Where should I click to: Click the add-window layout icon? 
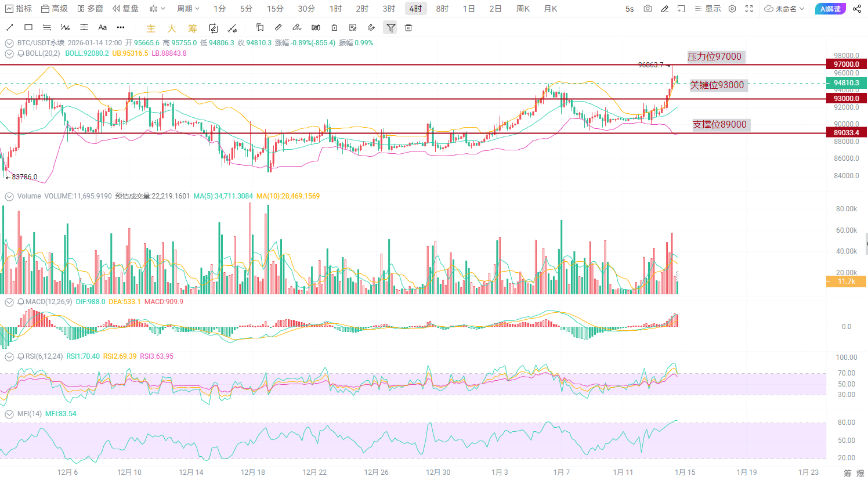coord(681,9)
